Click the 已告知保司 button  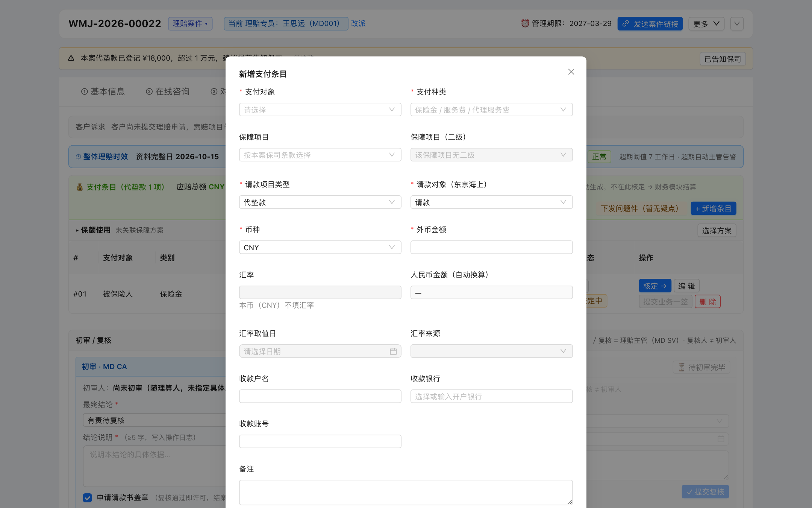point(723,59)
